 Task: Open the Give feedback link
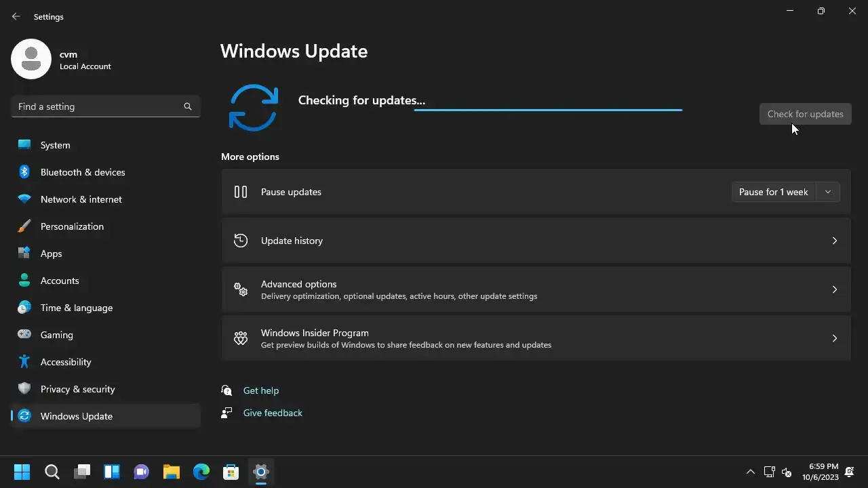pyautogui.click(x=273, y=413)
